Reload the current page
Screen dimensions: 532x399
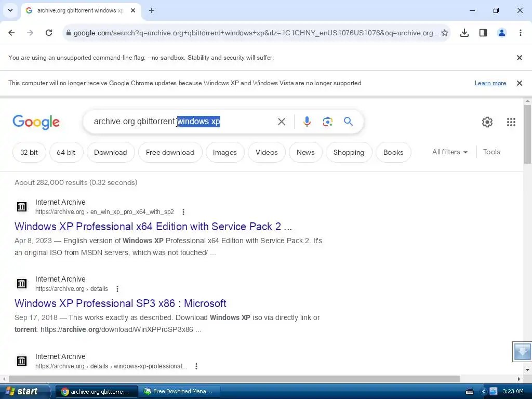(x=49, y=33)
